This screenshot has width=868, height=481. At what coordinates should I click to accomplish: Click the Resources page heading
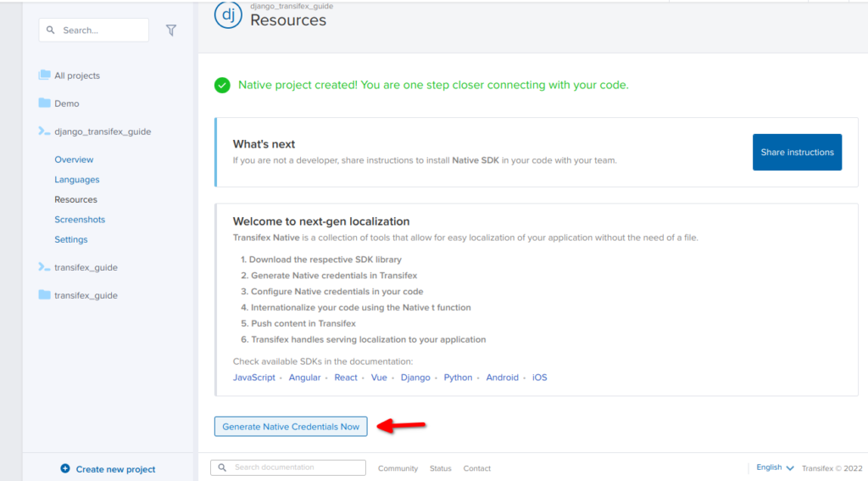(288, 20)
